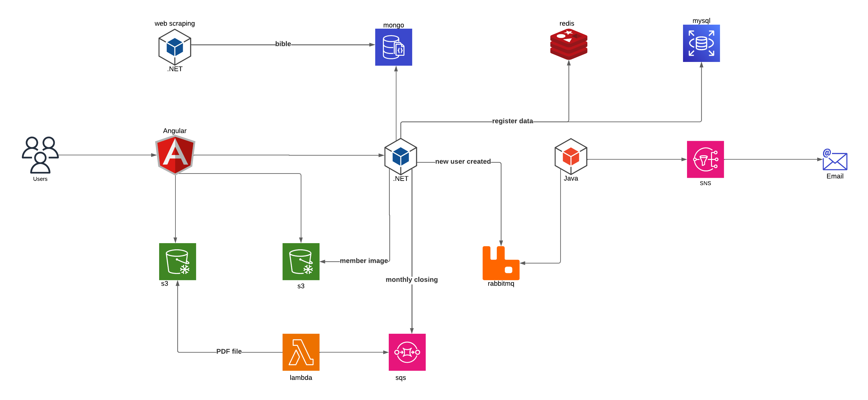Click the 'bible' arrow label
The width and height of the screenshot is (868, 400).
[283, 43]
